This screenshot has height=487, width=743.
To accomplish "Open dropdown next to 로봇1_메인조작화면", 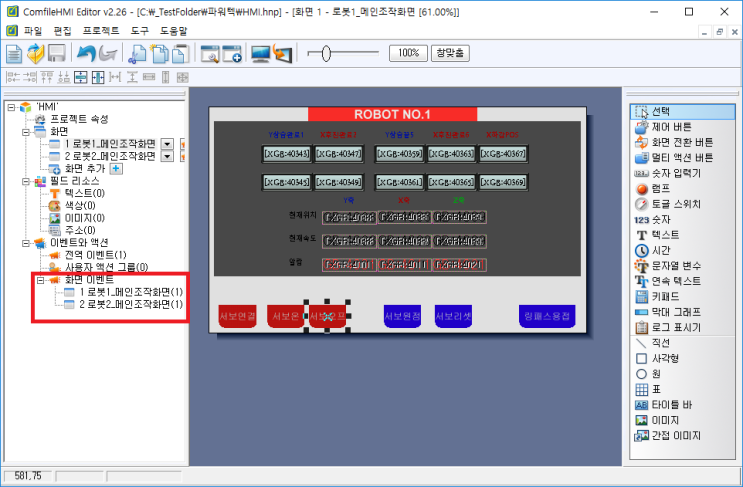I will click(167, 144).
